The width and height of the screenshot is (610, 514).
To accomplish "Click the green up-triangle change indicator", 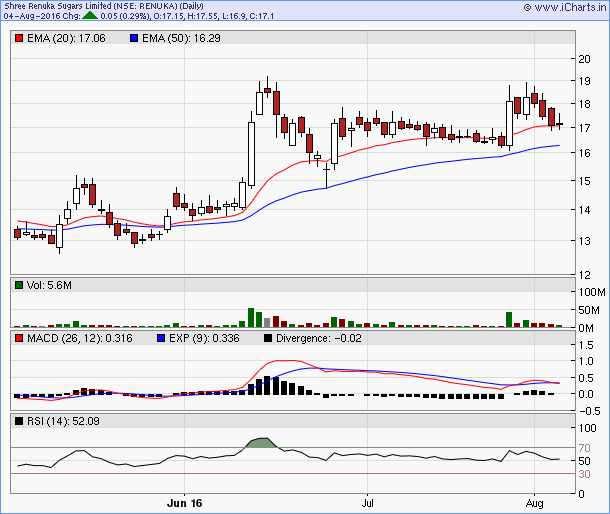I will 90,16.
